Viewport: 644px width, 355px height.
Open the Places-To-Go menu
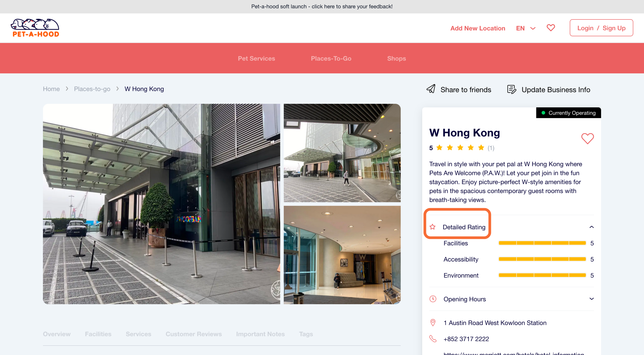tap(331, 58)
